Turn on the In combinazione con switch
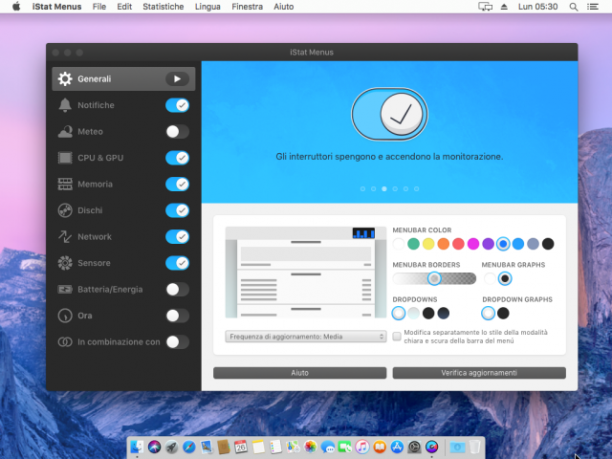Image resolution: width=612 pixels, height=459 pixels. (x=177, y=342)
